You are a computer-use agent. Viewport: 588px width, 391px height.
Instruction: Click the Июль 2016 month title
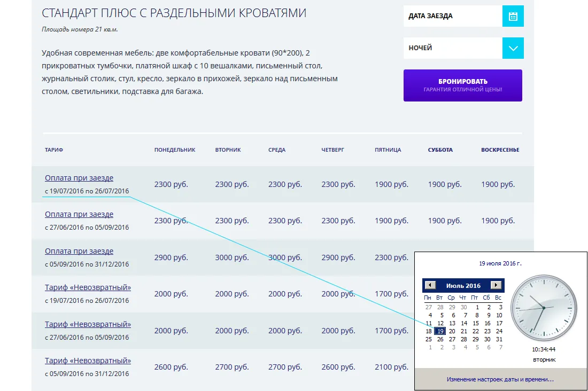point(463,286)
